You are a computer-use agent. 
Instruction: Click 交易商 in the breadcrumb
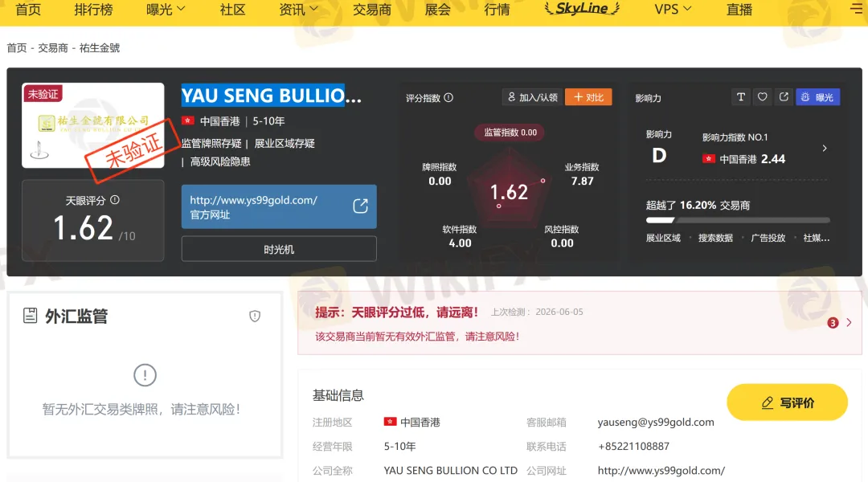[52, 47]
